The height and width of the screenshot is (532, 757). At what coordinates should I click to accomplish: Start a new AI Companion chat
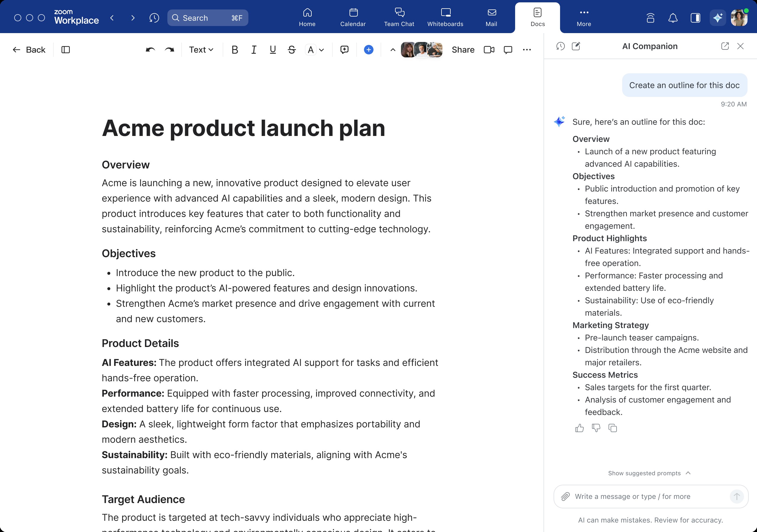coord(576,46)
